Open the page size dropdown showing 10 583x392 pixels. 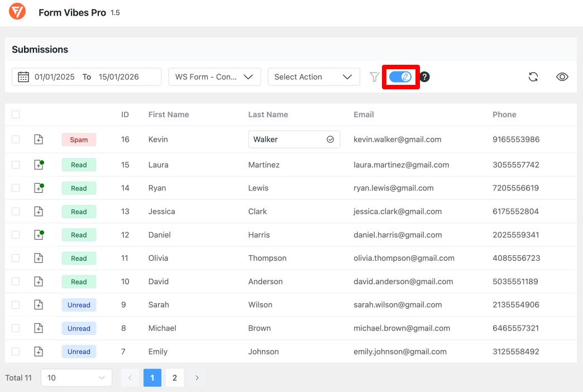(x=76, y=377)
